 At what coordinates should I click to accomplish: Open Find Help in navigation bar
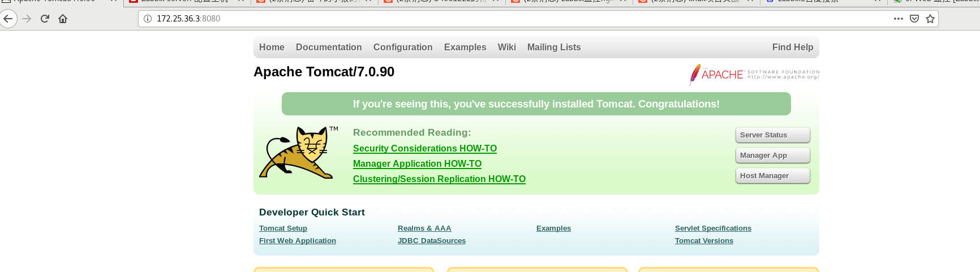tap(793, 48)
